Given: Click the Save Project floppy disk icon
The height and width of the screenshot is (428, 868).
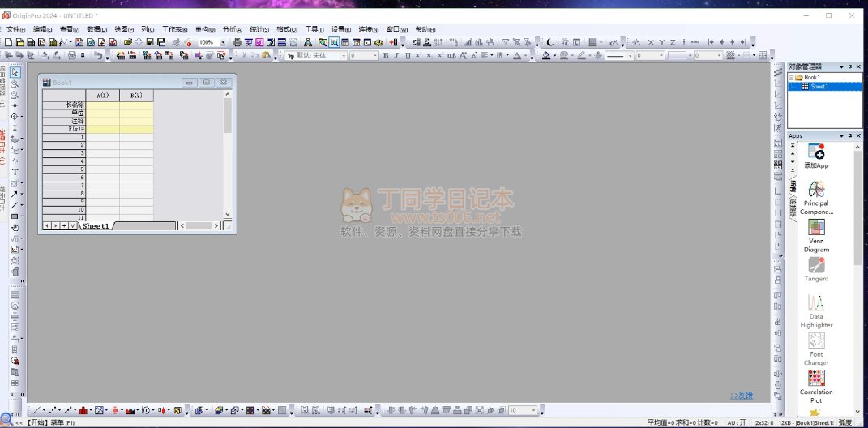Looking at the screenshot, I should pos(150,42).
